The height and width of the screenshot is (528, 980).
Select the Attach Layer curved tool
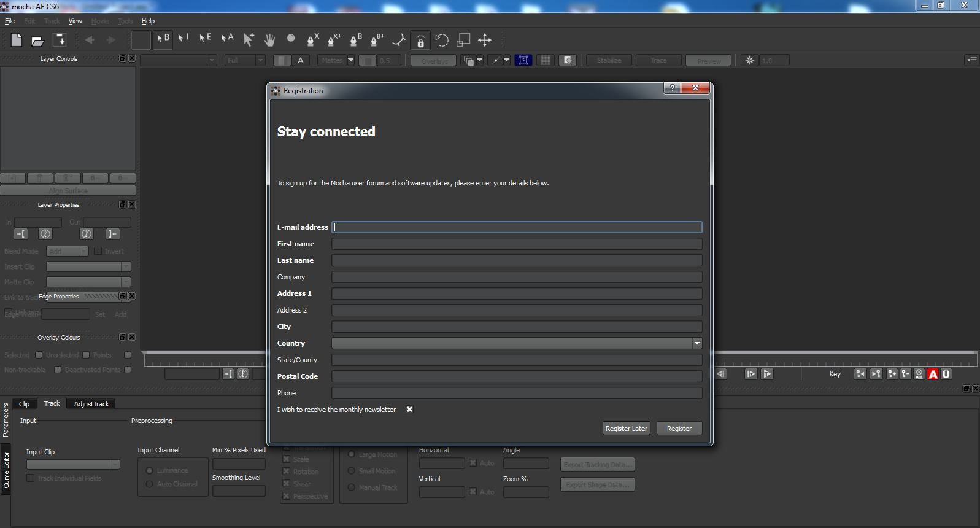399,40
